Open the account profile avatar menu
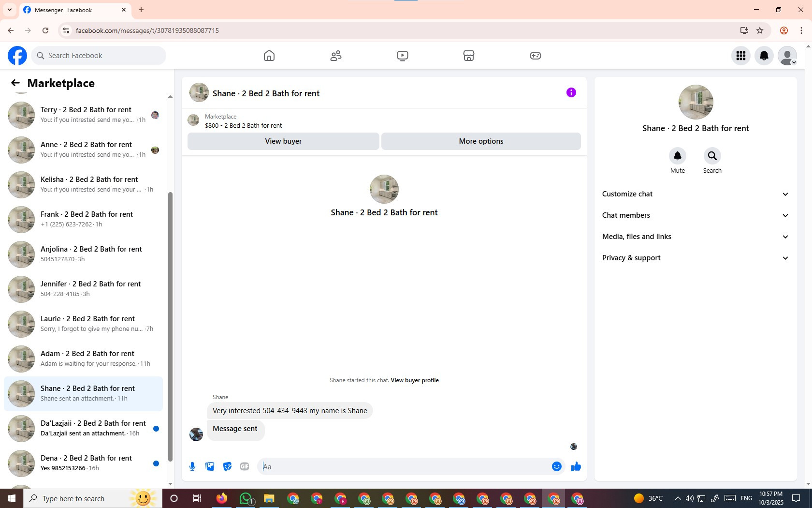812x508 pixels. 787,56
